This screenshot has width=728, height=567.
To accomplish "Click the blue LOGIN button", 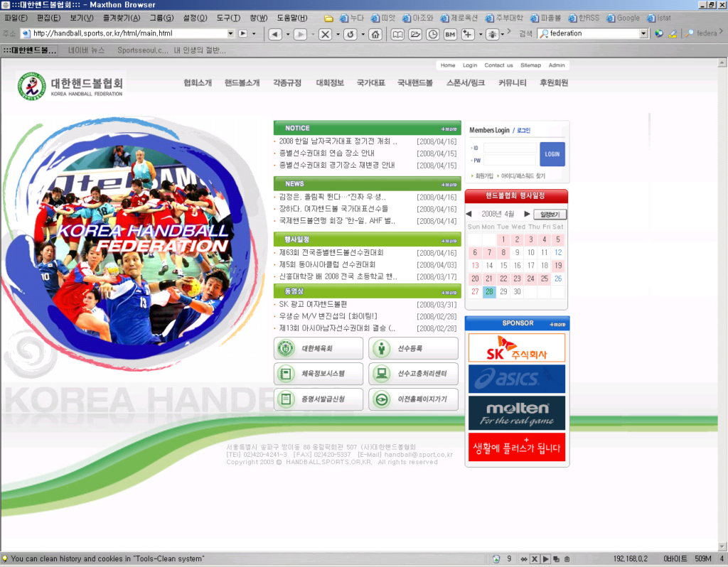I will [x=552, y=154].
